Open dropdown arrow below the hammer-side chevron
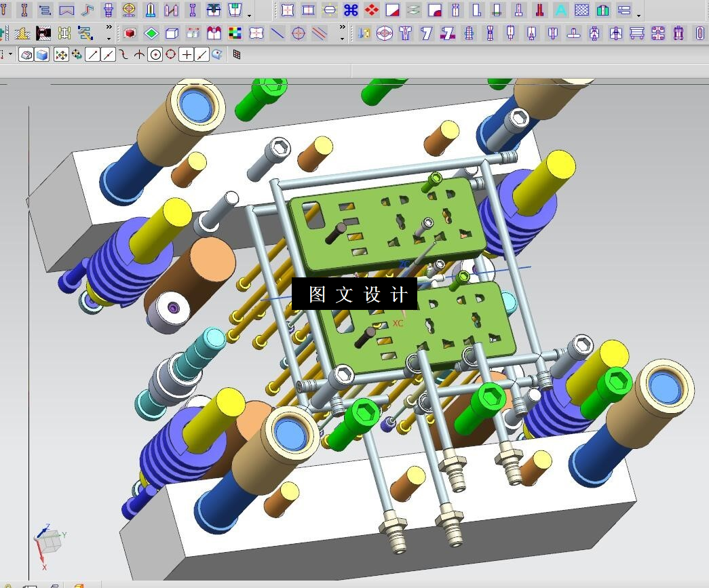The width and height of the screenshot is (709, 588). 109,39
